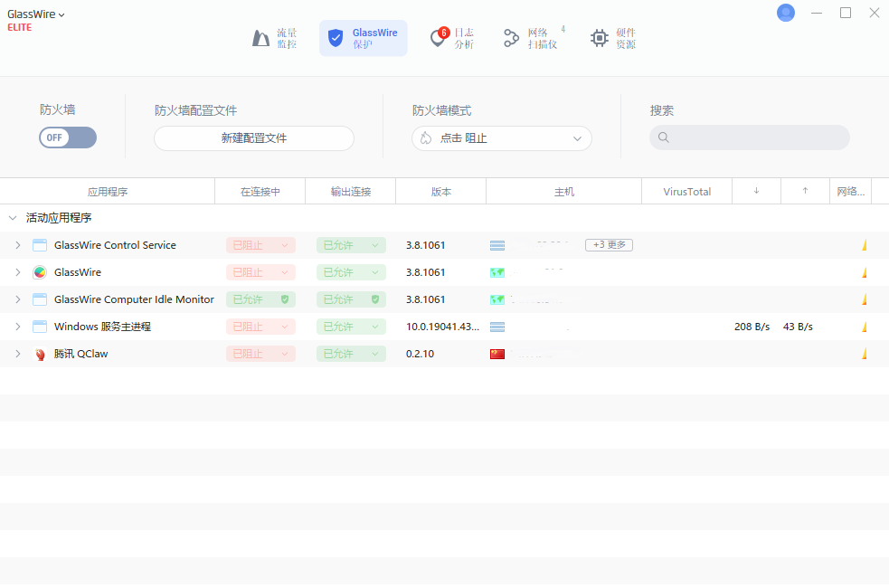Sort by the upload arrow column

click(805, 192)
